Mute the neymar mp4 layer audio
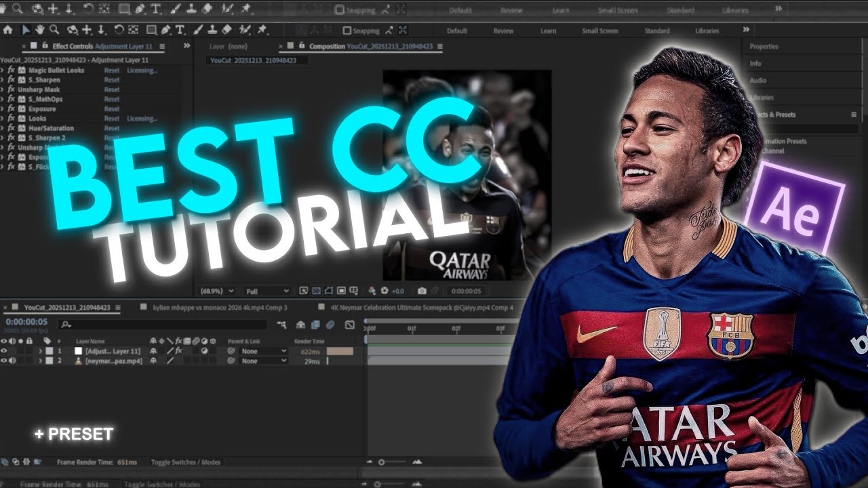Screen dimensions: 868x488 (x=12, y=361)
